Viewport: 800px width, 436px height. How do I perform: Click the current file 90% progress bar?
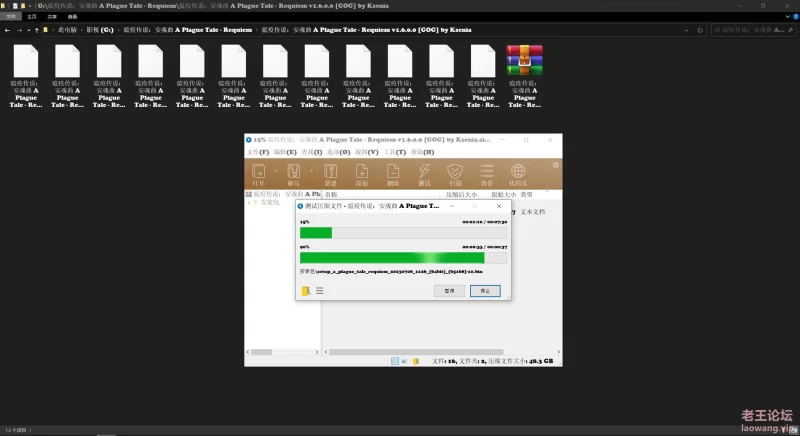click(404, 258)
